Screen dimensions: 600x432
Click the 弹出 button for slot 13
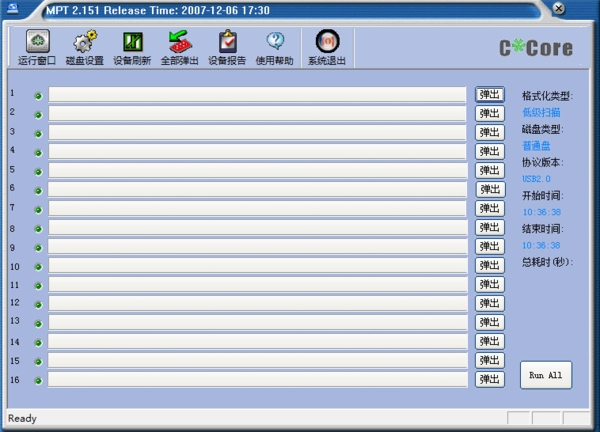pyautogui.click(x=490, y=322)
